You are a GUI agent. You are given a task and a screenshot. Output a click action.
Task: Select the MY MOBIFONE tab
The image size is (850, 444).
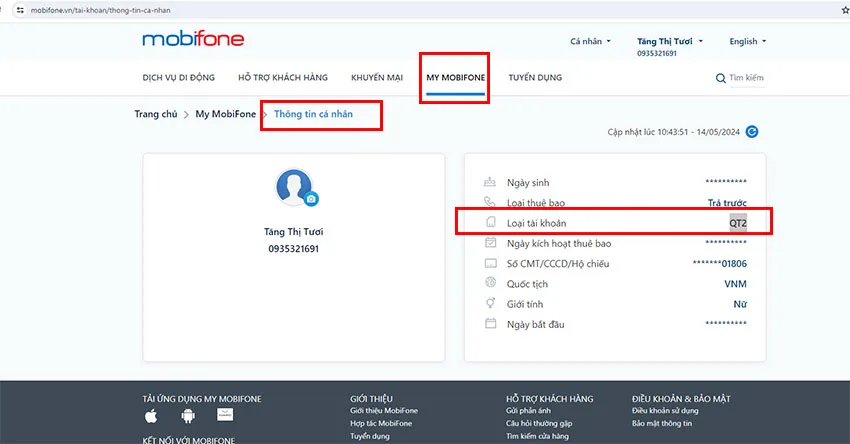click(x=455, y=78)
